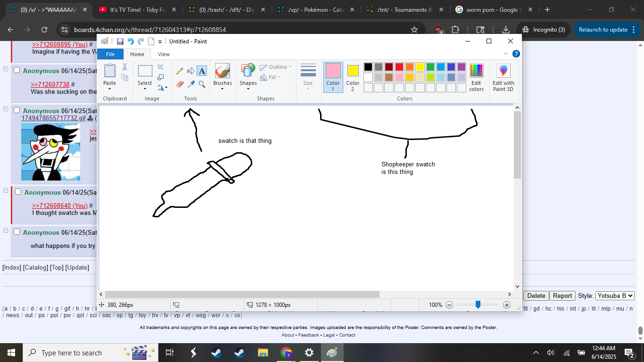Screen dimensions: 644x362
Task: Switch to the /tnt/ Tournaments Chrome tab
Action: tap(405, 10)
